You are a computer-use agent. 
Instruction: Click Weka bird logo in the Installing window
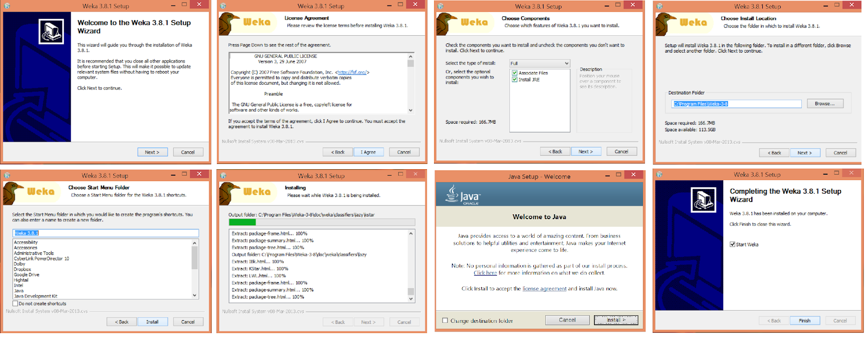229,193
